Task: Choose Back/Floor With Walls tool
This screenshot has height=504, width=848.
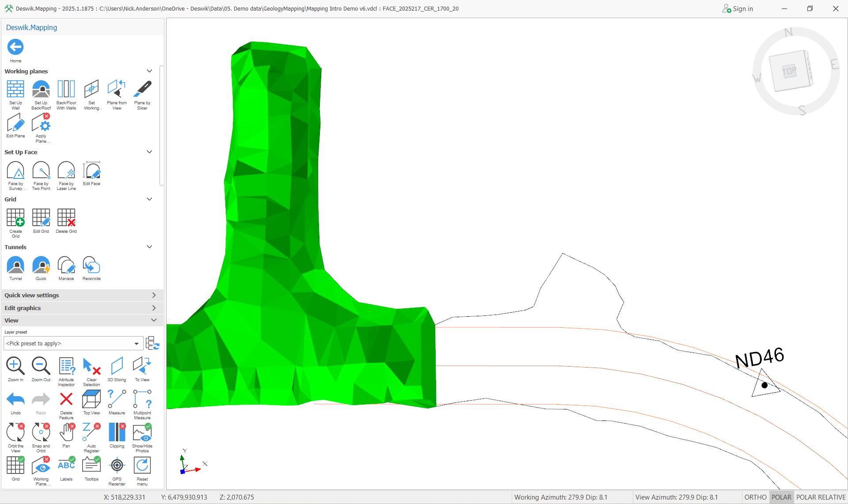Action: (66, 95)
